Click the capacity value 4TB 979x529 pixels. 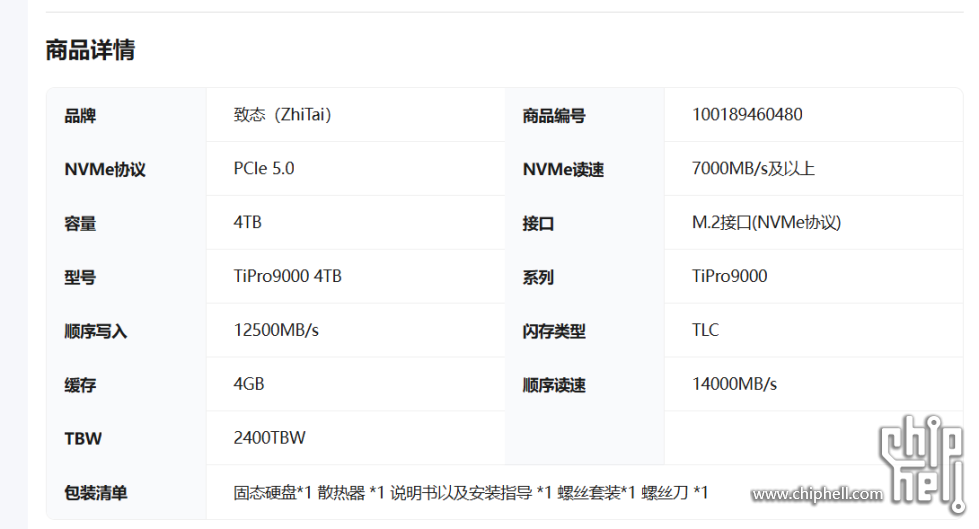pos(247,222)
